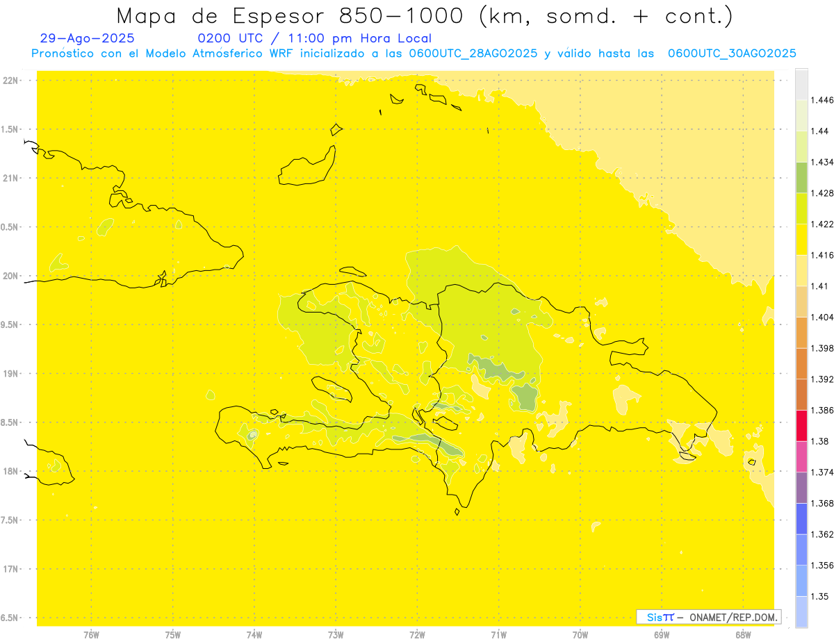Click the 'ONAMET/REP.DOM.' credit label
The image size is (834, 644).
coord(734,617)
